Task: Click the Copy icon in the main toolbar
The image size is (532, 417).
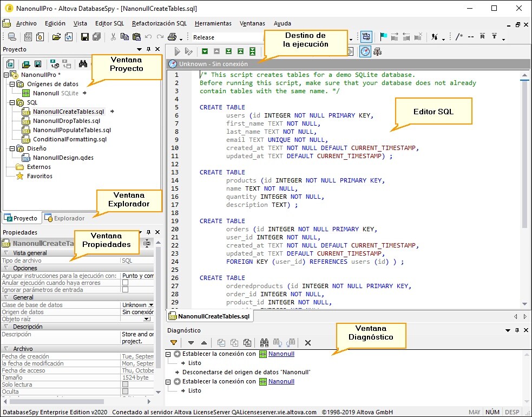Action: 125,37
